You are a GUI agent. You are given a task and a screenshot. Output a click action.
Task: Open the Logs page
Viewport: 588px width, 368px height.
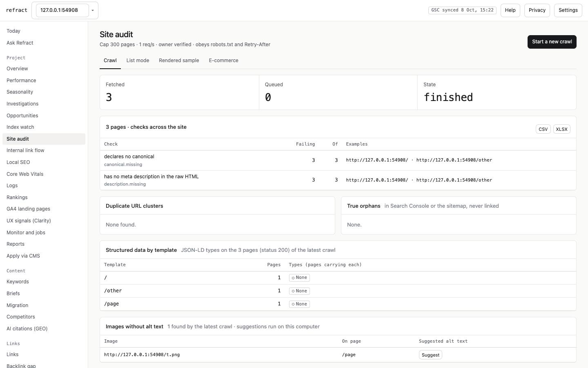[x=44, y=186]
